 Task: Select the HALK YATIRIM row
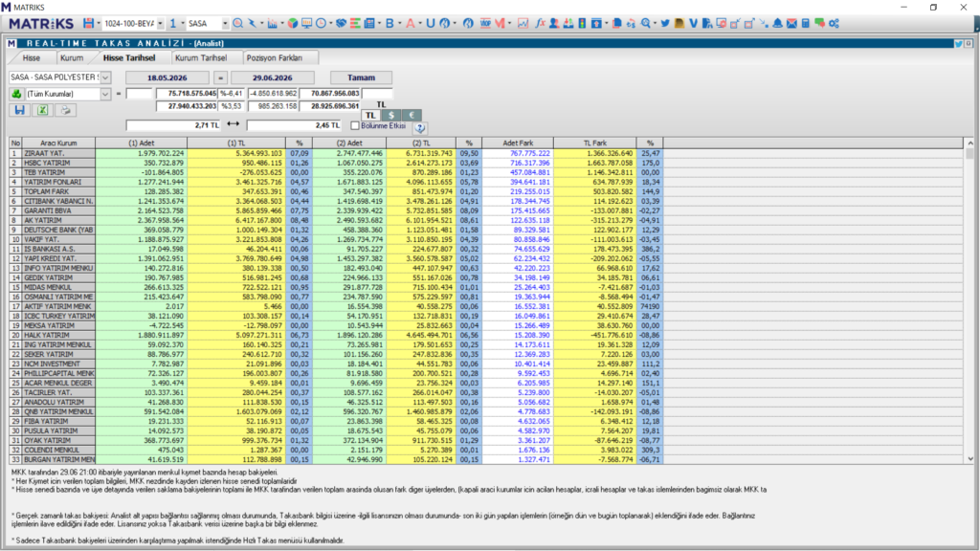tap(336, 335)
